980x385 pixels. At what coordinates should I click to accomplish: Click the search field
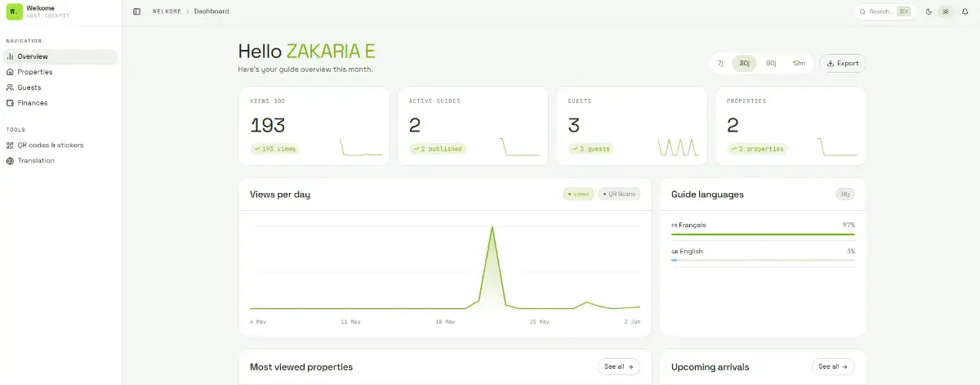pyautogui.click(x=884, y=11)
